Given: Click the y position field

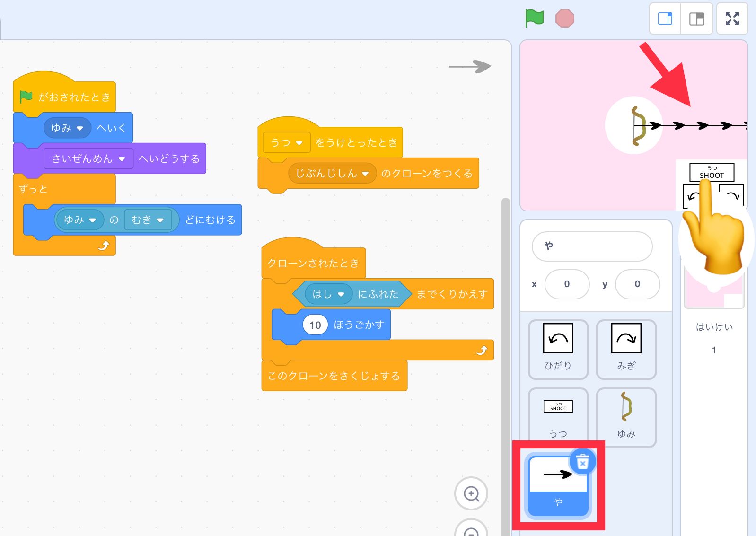Looking at the screenshot, I should coord(637,284).
